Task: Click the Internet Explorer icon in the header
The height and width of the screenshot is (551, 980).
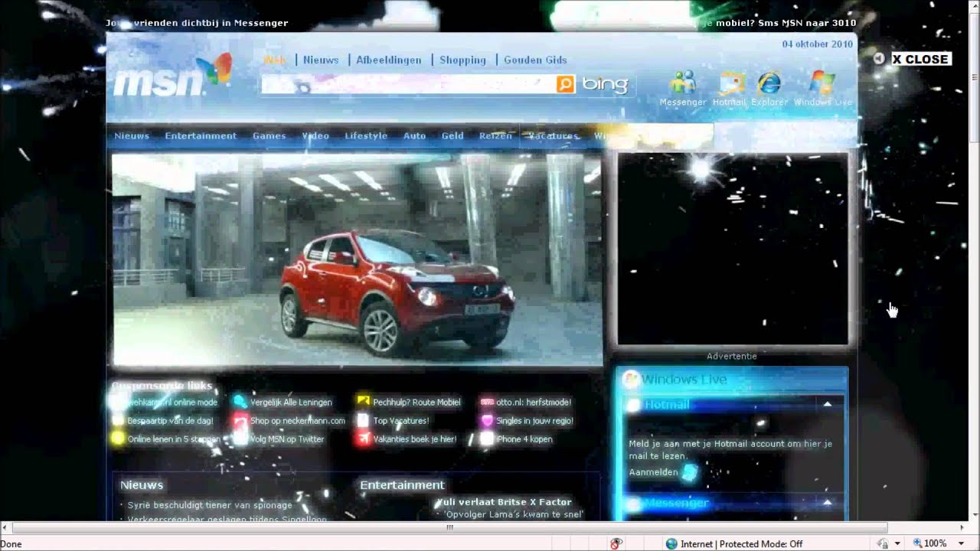Action: click(x=769, y=83)
